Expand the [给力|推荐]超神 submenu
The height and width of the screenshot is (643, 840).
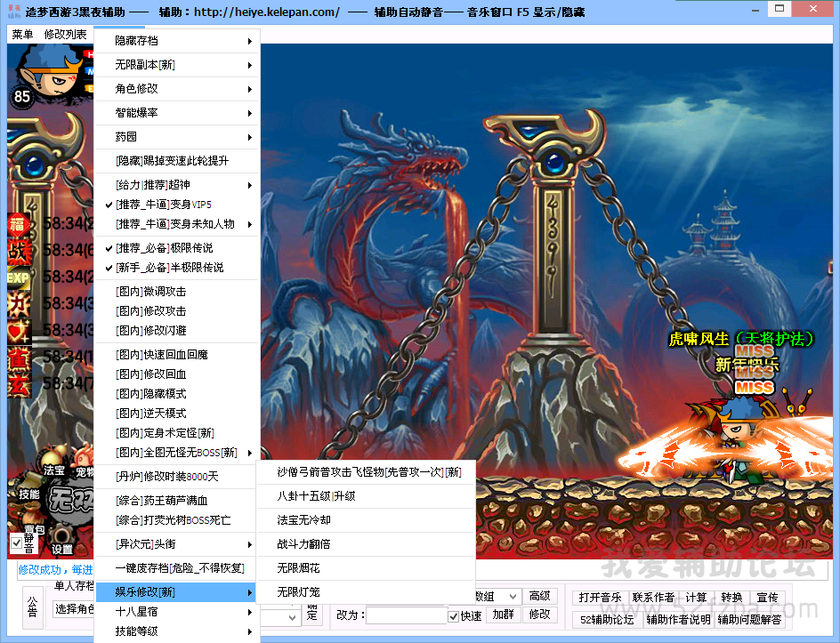[x=177, y=185]
